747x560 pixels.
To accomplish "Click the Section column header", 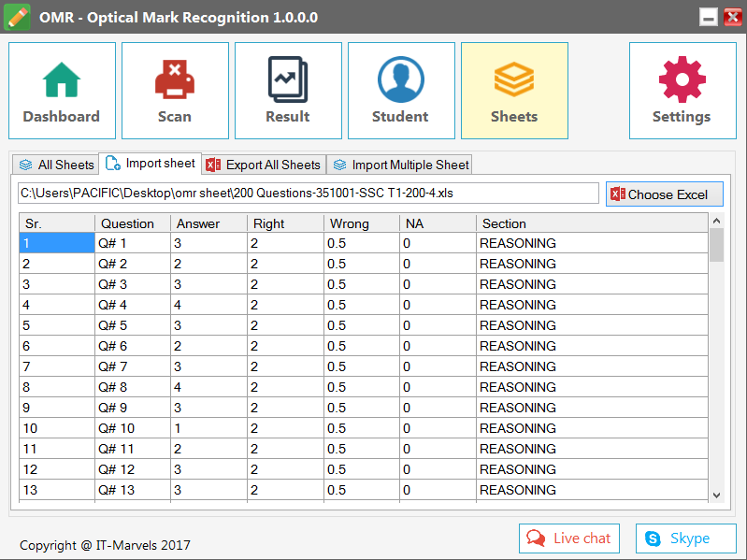I will [x=592, y=223].
